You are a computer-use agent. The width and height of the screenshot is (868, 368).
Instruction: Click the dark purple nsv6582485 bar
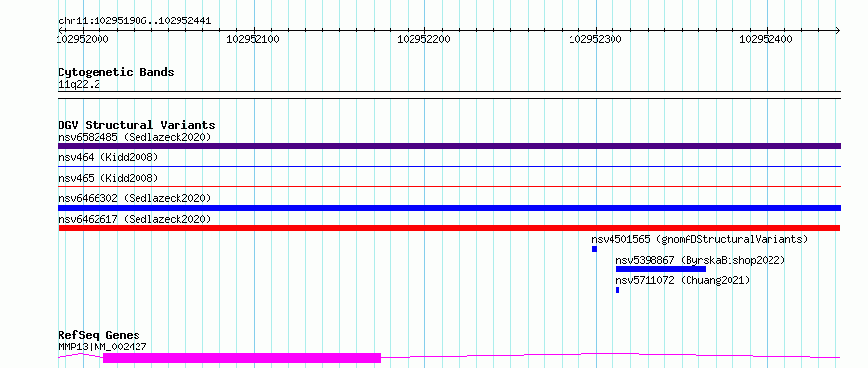tap(449, 146)
